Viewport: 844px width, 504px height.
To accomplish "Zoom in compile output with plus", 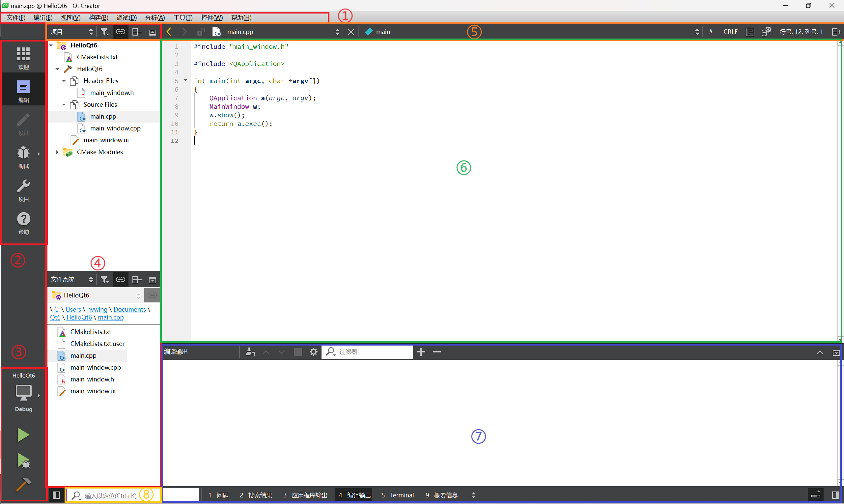I will (421, 352).
